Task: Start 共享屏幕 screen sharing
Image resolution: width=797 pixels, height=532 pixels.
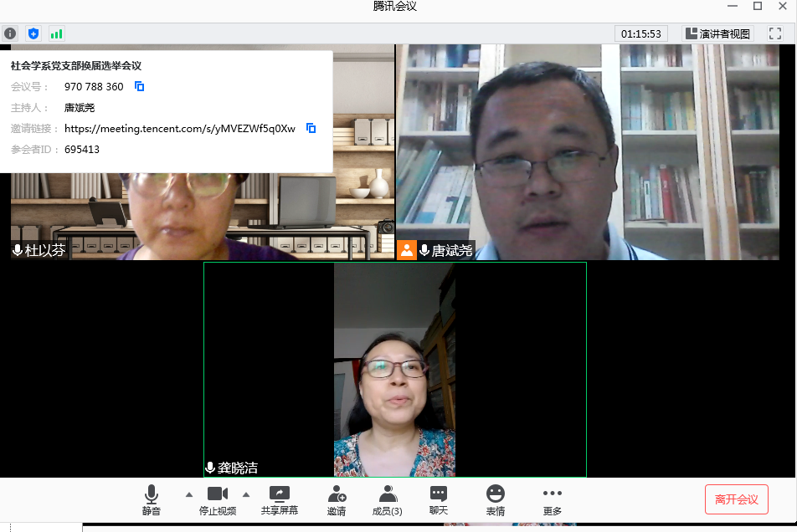Action: click(x=279, y=500)
